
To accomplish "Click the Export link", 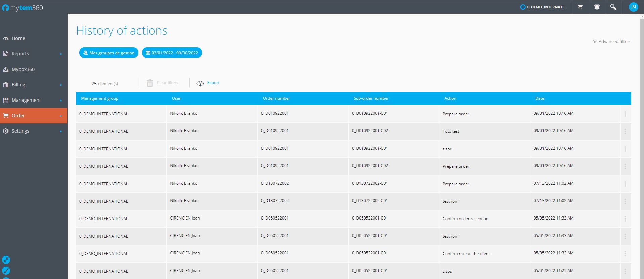I will click(213, 83).
